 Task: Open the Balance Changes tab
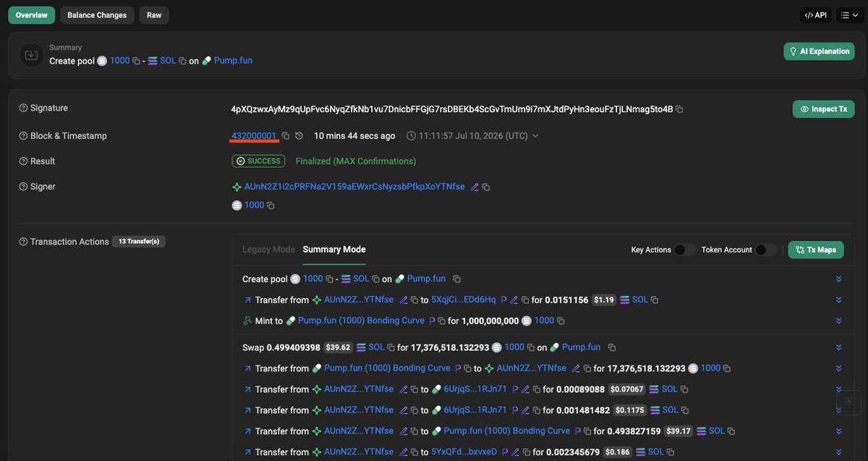[97, 15]
